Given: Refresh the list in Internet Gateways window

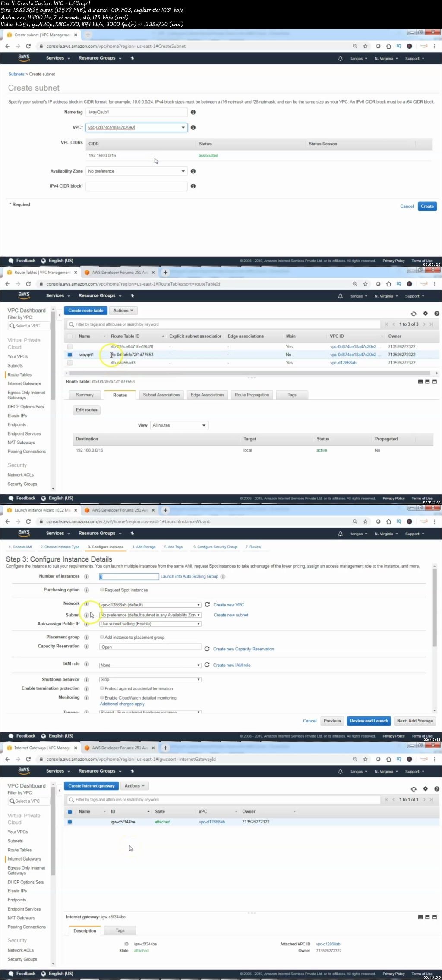Looking at the screenshot, I should click(414, 789).
